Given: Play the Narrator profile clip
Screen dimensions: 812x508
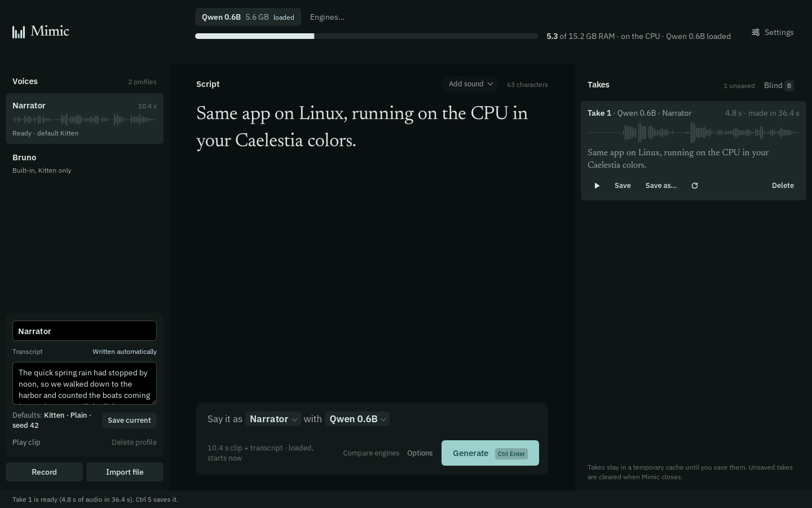Looking at the screenshot, I should pos(27,443).
